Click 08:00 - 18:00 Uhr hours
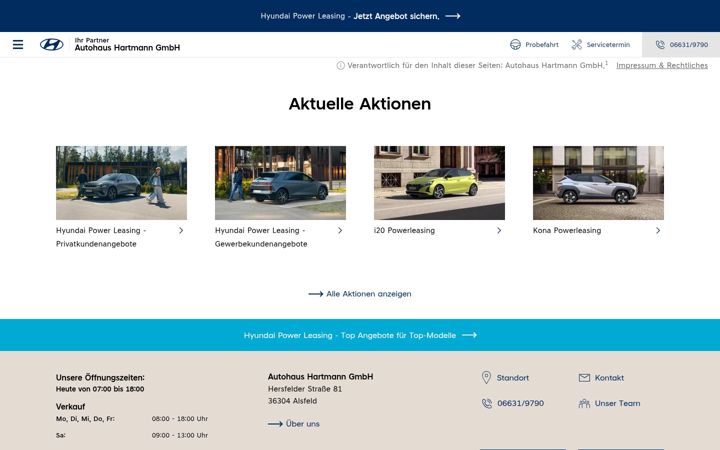Viewport: 720px width, 450px height. click(x=180, y=419)
